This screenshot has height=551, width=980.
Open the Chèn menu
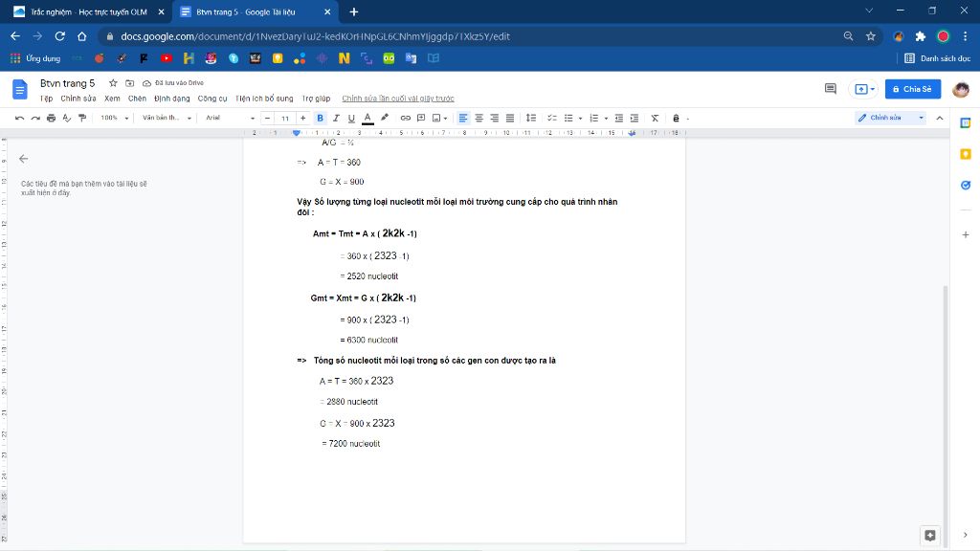point(137,99)
